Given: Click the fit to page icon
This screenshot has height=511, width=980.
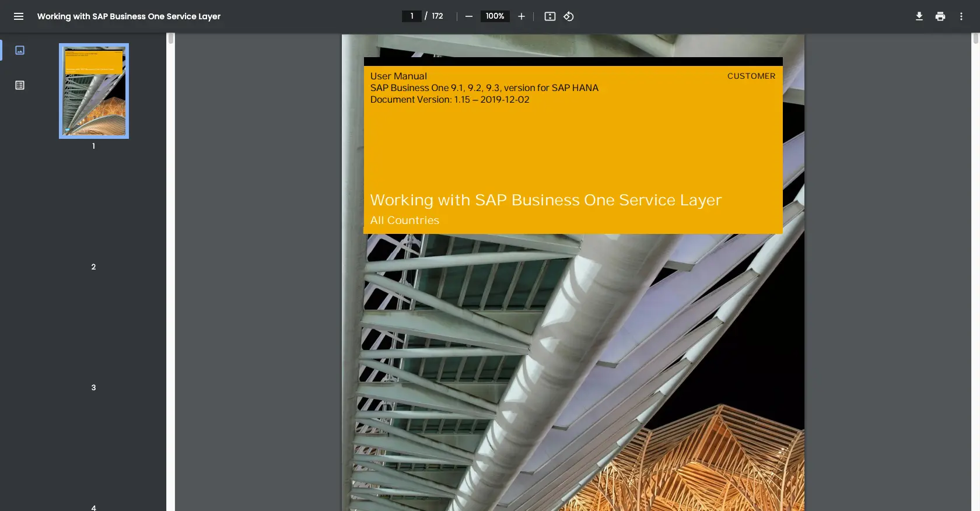Looking at the screenshot, I should click(550, 16).
